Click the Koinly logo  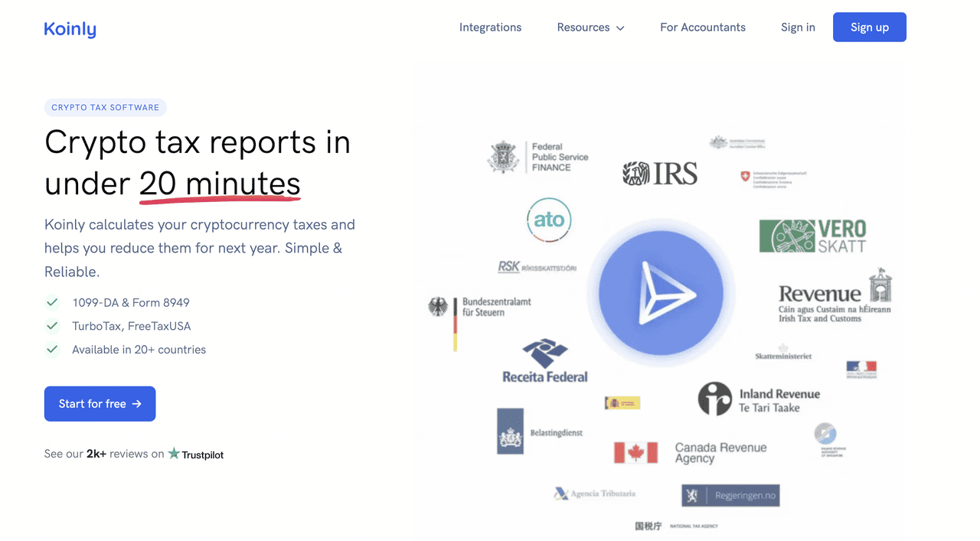70,29
